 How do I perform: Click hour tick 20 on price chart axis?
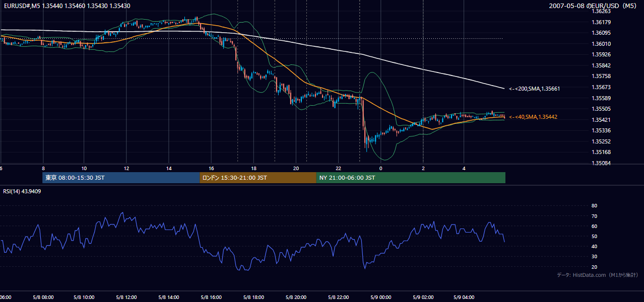pyautogui.click(x=296, y=169)
